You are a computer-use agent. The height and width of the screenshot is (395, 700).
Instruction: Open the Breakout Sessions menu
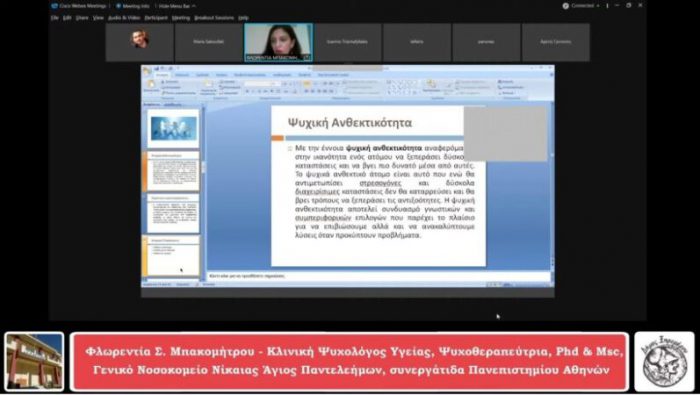[214, 18]
